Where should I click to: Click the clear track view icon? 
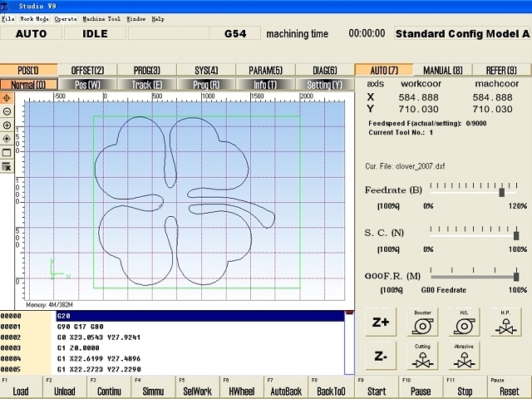(7, 166)
